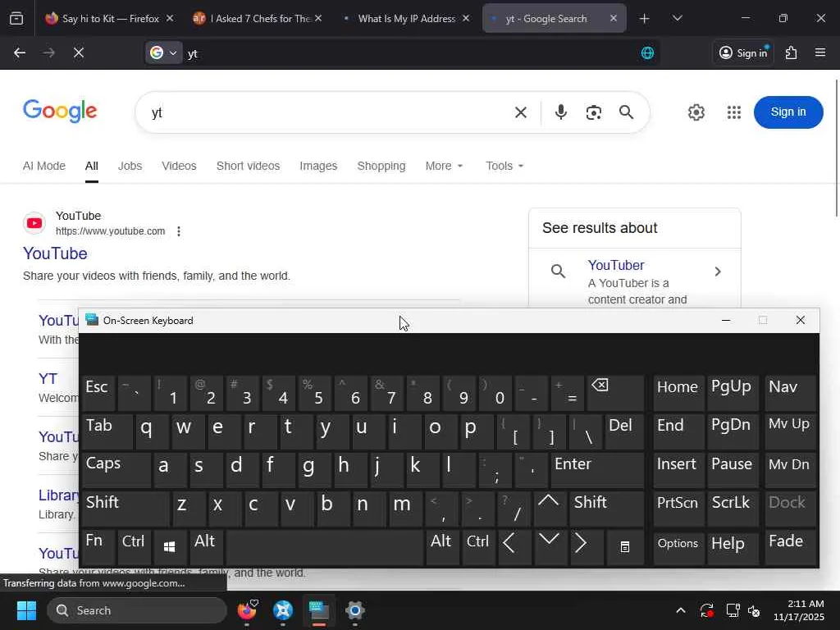The width and height of the screenshot is (840, 630).
Task: Click the left arrow key on On-Screen Keyboard
Action: (514, 547)
